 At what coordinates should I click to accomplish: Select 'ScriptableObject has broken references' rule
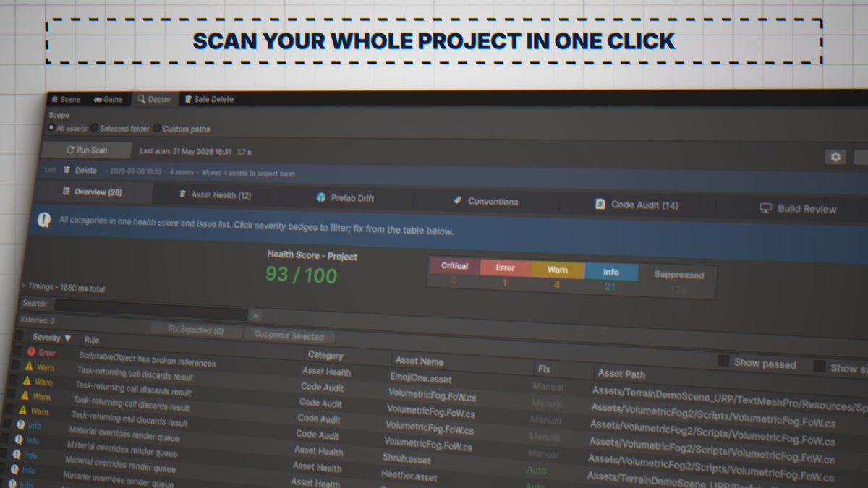(147, 358)
